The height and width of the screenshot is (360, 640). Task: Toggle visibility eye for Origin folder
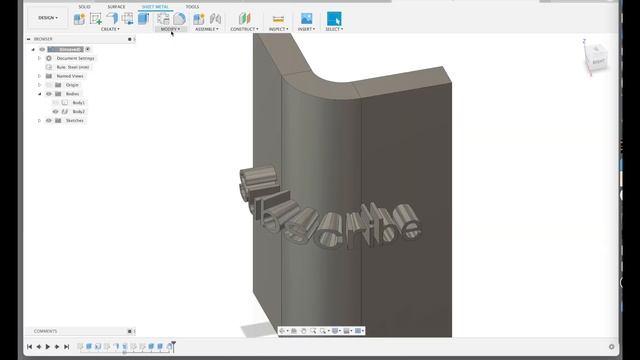click(49, 85)
